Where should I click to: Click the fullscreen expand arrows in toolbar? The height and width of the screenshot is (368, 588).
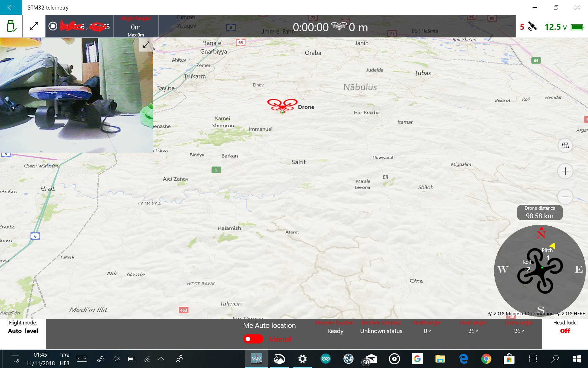coord(34,26)
